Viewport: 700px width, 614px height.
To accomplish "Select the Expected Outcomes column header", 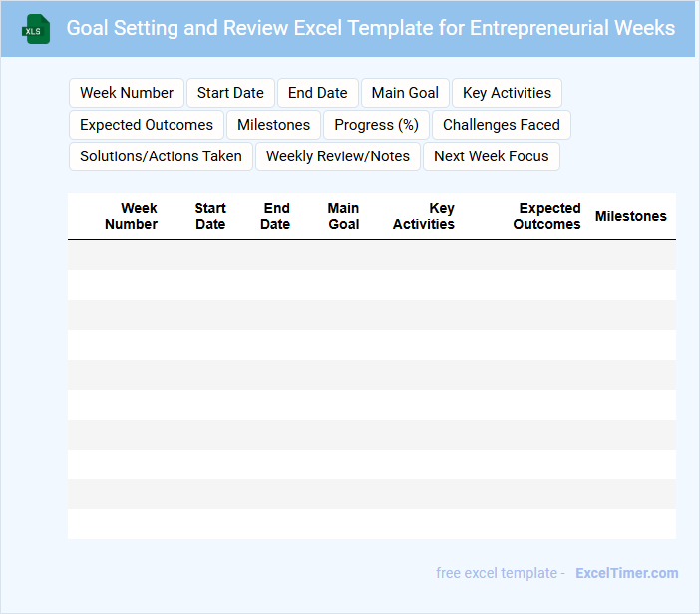I will tap(547, 216).
